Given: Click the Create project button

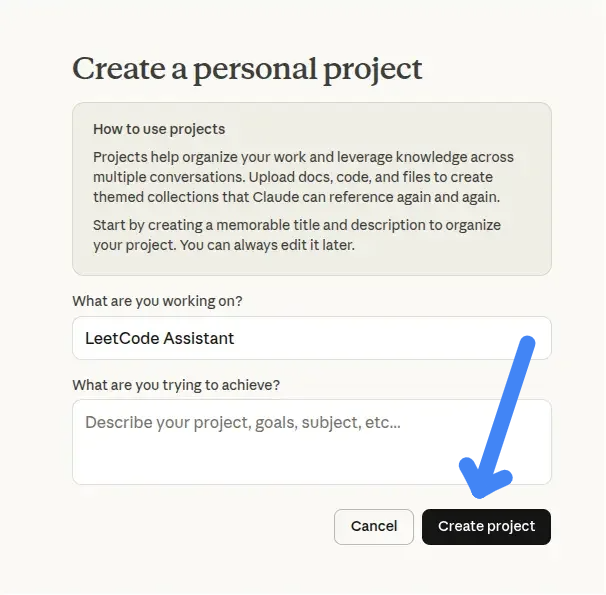Looking at the screenshot, I should tap(486, 526).
